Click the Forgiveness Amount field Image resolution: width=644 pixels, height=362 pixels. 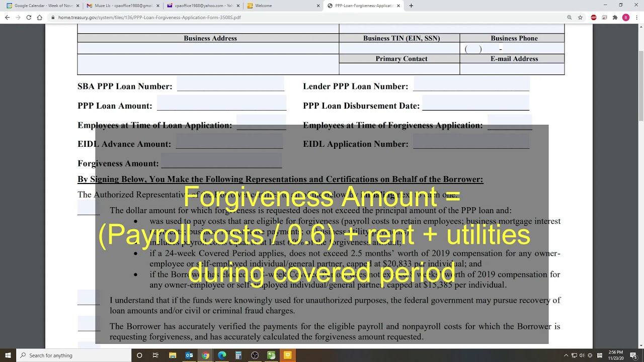[x=221, y=161]
